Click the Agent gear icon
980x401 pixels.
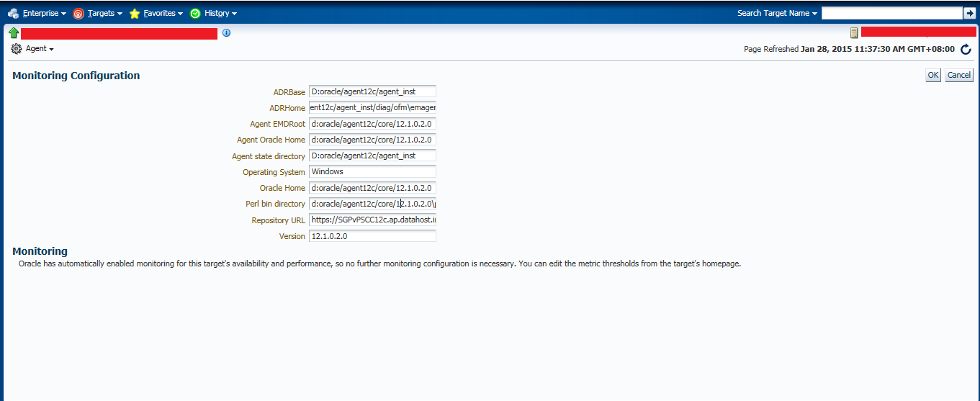click(x=17, y=48)
